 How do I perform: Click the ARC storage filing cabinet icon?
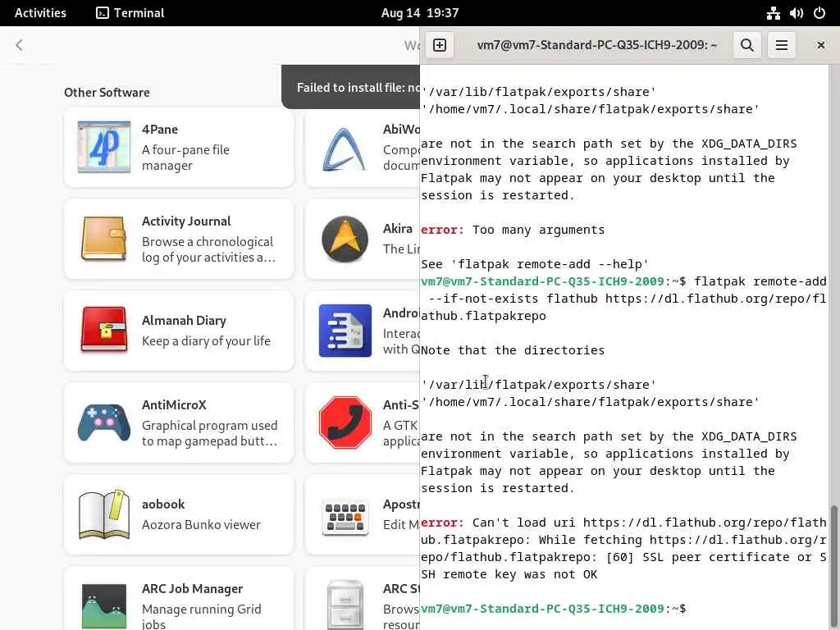pyautogui.click(x=345, y=605)
